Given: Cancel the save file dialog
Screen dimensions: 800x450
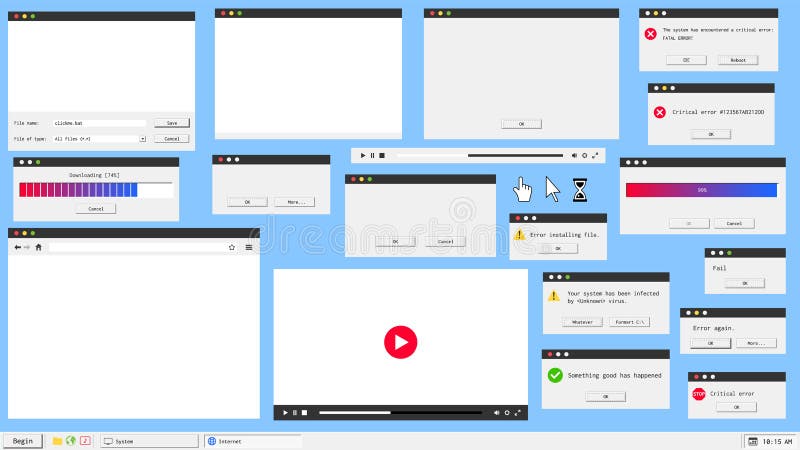Looking at the screenshot, I should [x=172, y=139].
